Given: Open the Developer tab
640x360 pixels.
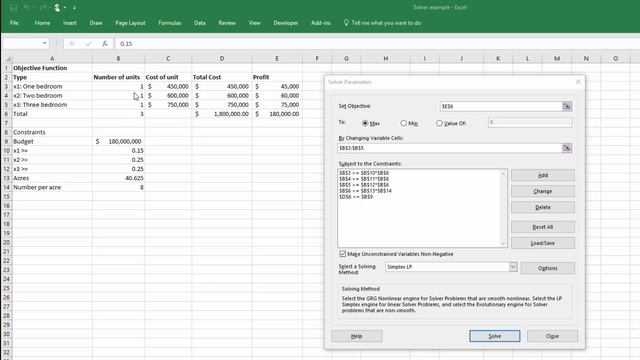Looking at the screenshot, I should (x=286, y=23).
